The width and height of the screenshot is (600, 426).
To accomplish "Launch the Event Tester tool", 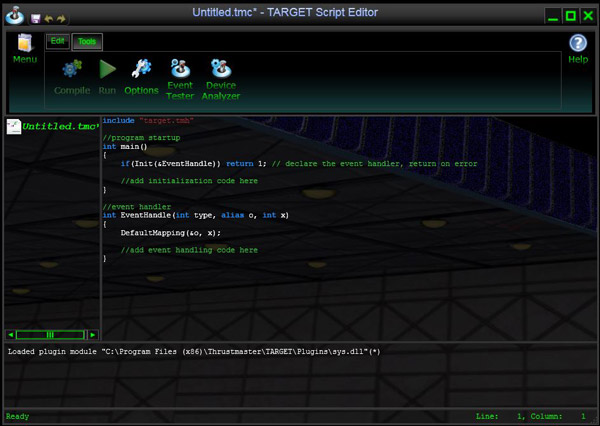I will [180, 80].
